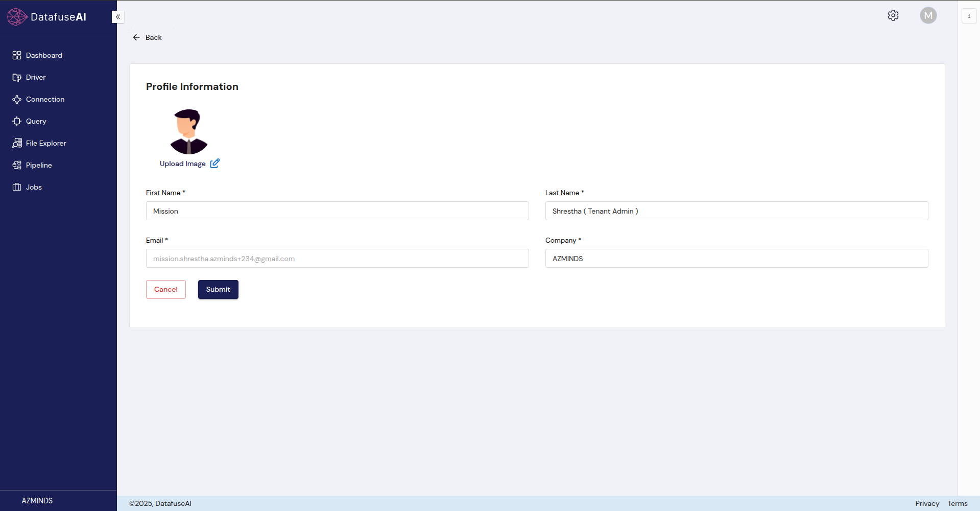Open the user menu from M avatar
The width and height of the screenshot is (980, 511).
928,16
